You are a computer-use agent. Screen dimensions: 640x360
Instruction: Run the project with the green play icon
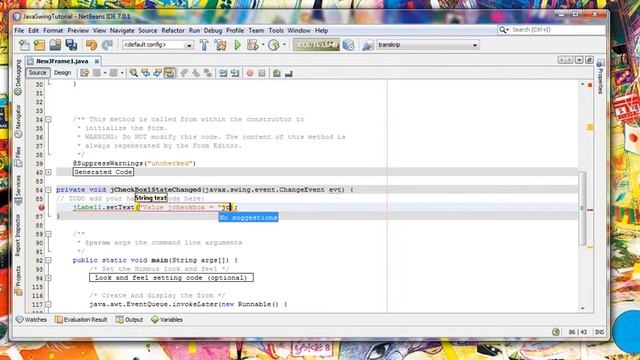click(238, 45)
